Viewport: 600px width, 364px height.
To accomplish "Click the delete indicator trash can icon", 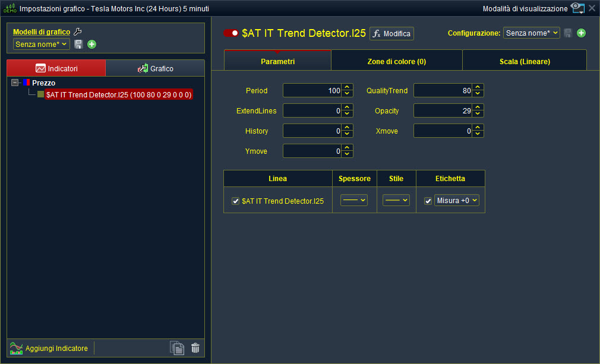I will pyautogui.click(x=195, y=349).
